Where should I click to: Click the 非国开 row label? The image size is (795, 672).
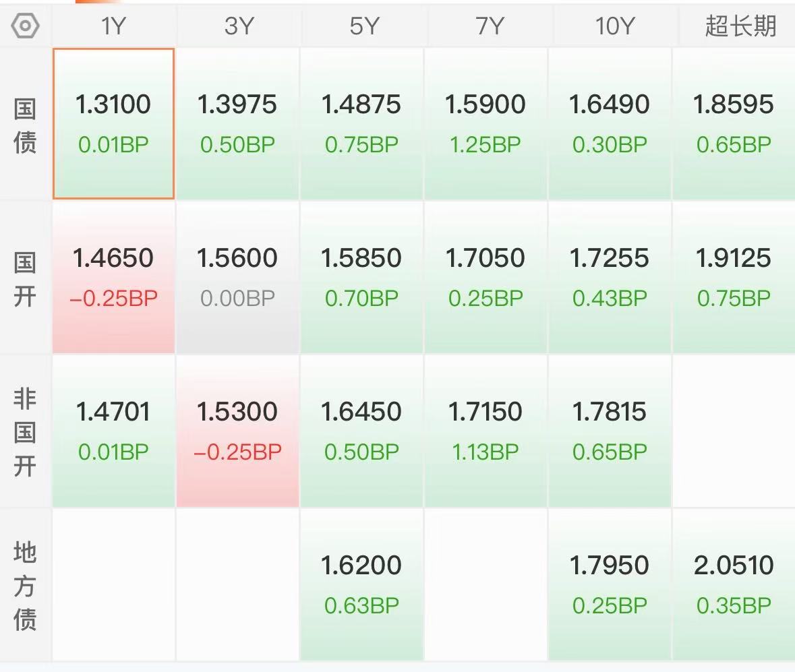click(x=25, y=432)
